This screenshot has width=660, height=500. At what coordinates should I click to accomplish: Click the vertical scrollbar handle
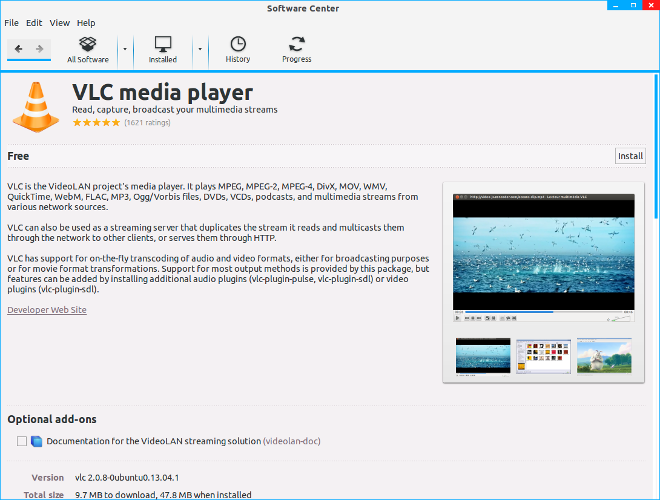[656, 146]
